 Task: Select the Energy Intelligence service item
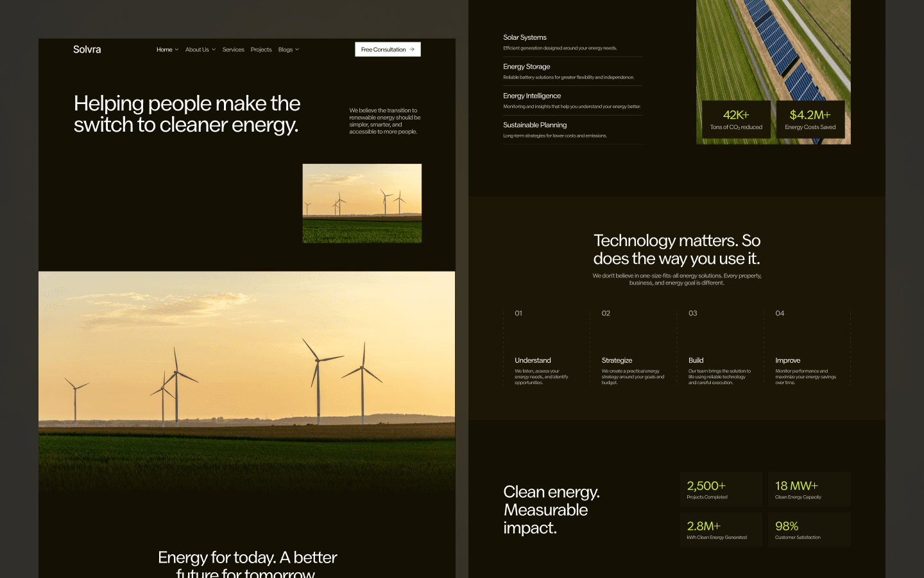(x=572, y=101)
